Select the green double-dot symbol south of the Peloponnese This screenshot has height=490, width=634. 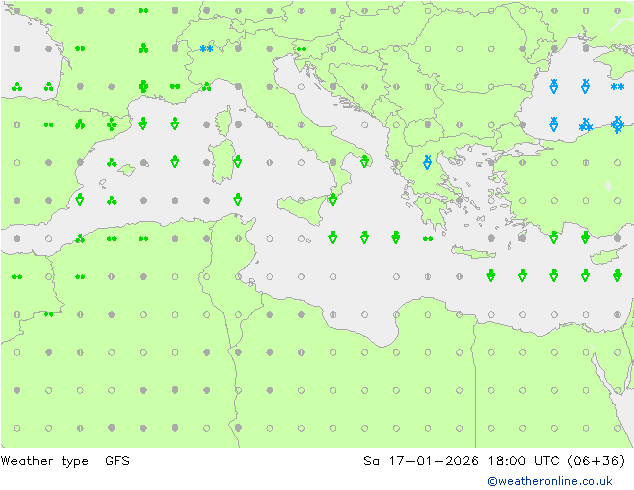click(x=427, y=239)
